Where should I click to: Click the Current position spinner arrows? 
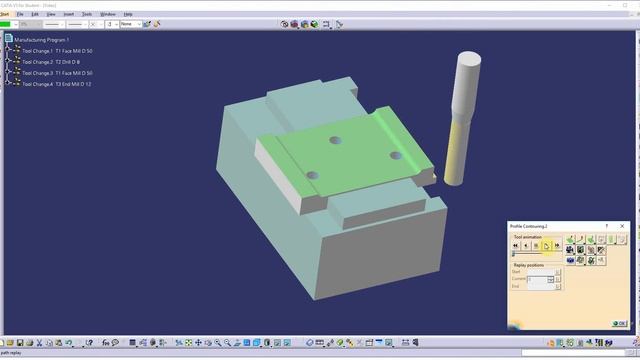551,280
